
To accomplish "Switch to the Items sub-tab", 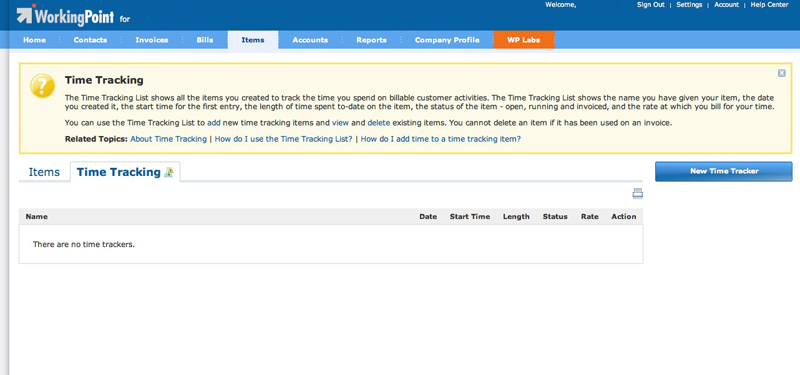I will click(x=44, y=172).
